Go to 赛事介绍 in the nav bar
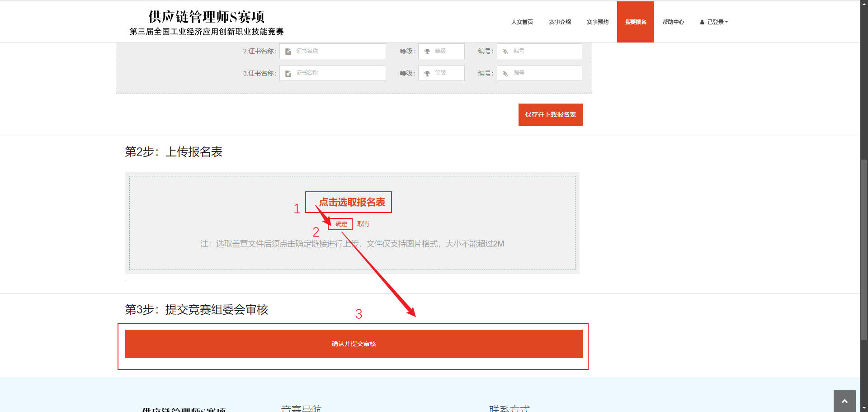 point(560,22)
